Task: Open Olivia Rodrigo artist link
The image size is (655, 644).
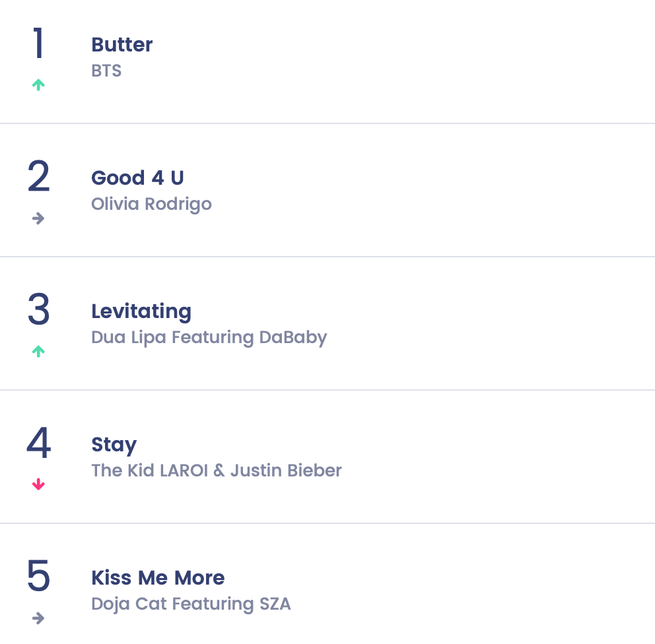Action: tap(152, 205)
